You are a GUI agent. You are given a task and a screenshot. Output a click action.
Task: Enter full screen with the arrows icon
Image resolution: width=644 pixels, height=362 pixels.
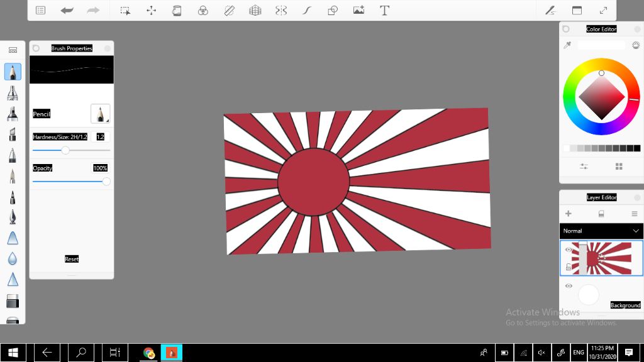point(603,10)
